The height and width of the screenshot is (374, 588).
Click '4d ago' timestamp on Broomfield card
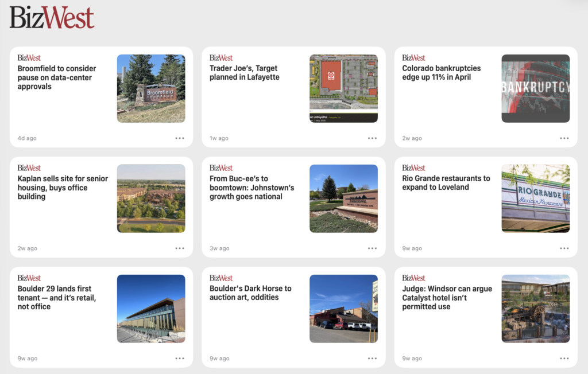pyautogui.click(x=27, y=138)
